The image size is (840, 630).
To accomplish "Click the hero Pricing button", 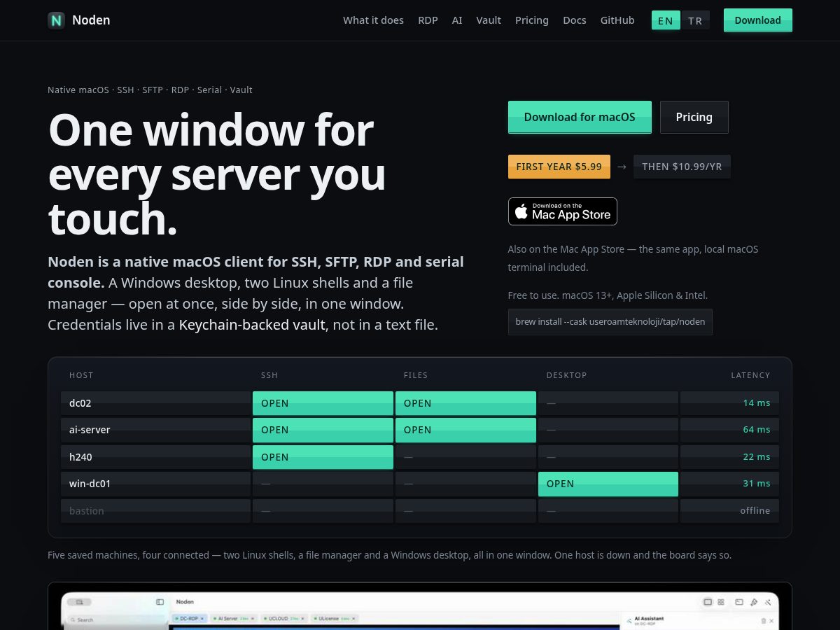I will tap(694, 117).
